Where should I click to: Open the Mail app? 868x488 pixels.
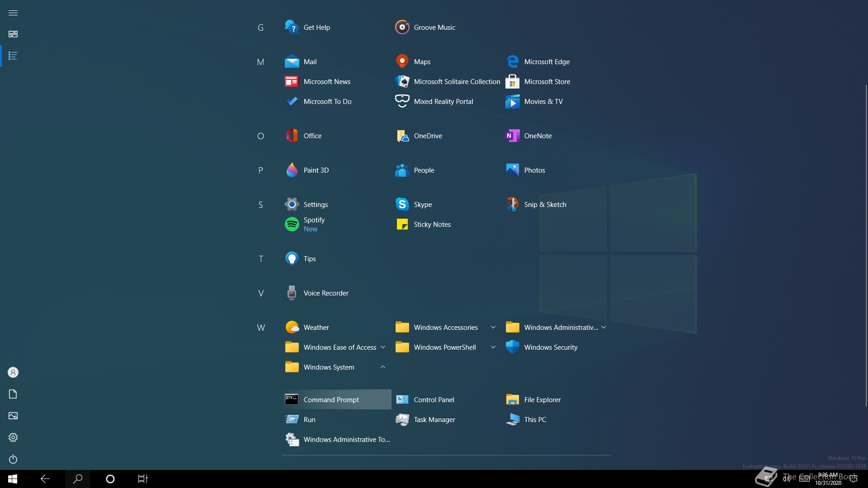pyautogui.click(x=336, y=61)
